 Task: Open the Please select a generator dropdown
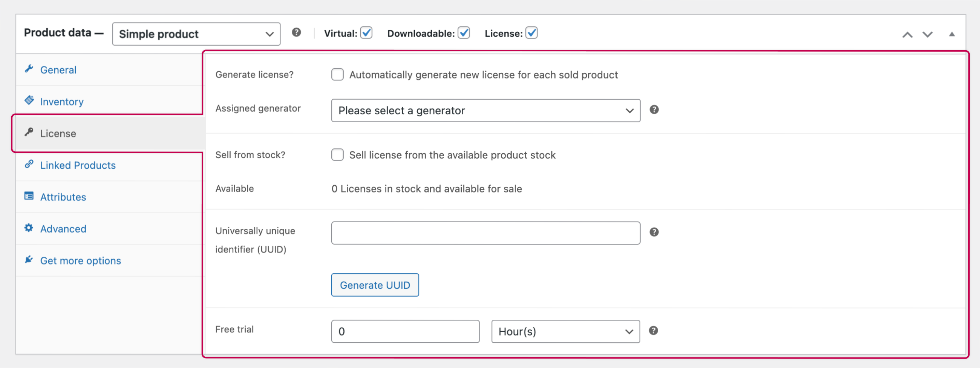pyautogui.click(x=486, y=111)
